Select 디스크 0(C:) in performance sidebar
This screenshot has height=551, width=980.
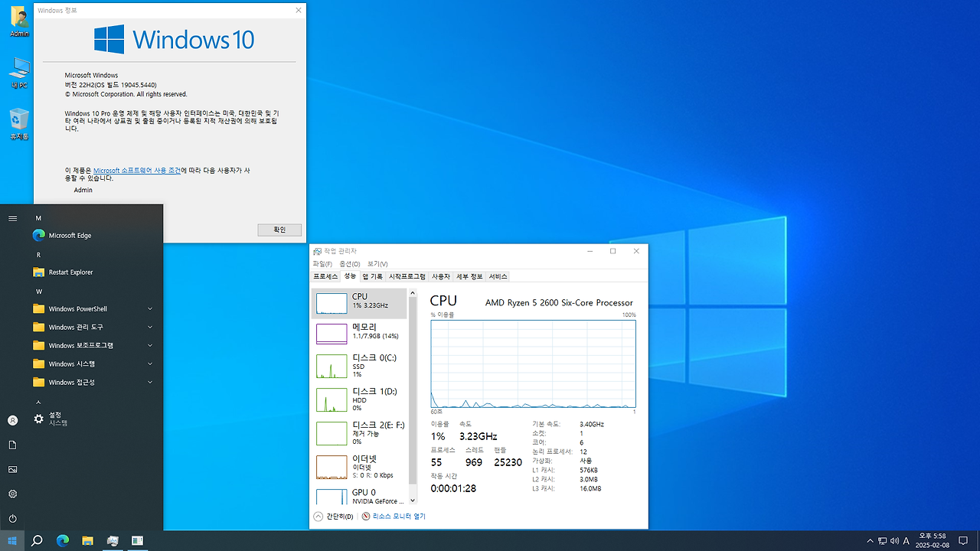[x=359, y=366]
